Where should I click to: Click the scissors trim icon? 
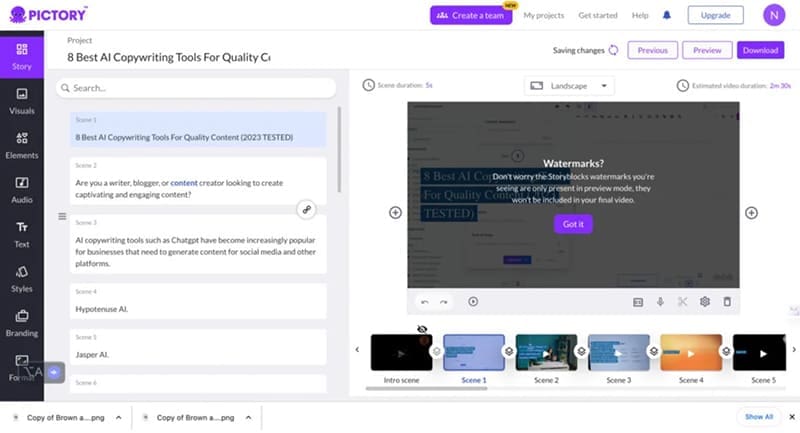pyautogui.click(x=682, y=301)
